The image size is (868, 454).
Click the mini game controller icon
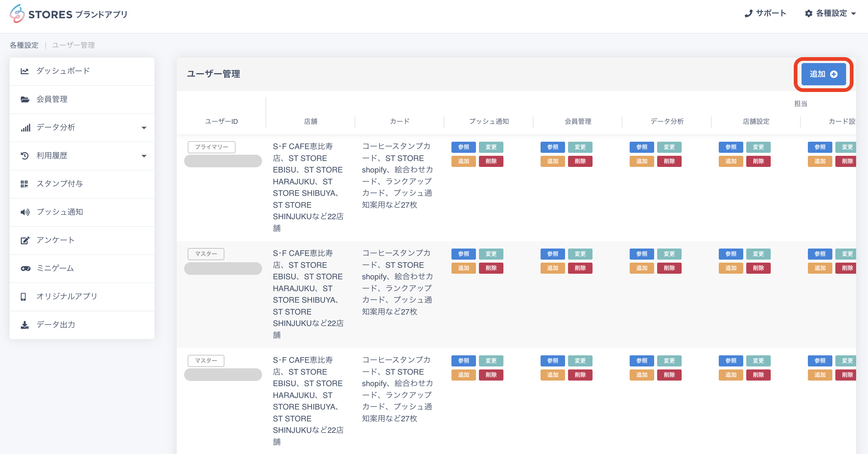coord(25,269)
